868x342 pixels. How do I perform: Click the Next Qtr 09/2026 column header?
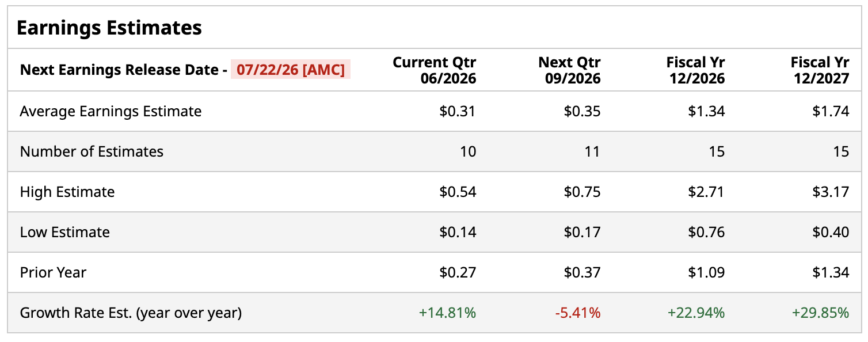[x=569, y=70]
